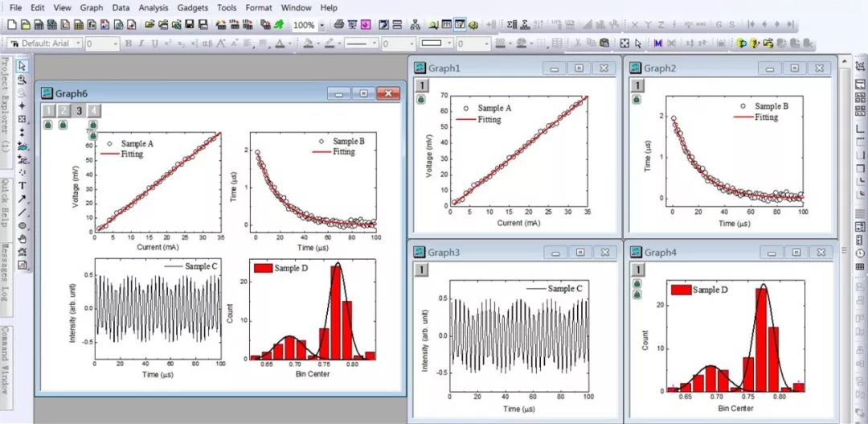Toggle Superscript formatting
The height and width of the screenshot is (424, 868).
[168, 43]
